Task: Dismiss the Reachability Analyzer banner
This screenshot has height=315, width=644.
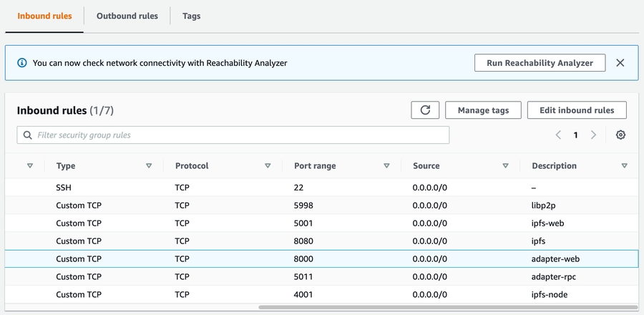Action: pyautogui.click(x=620, y=63)
